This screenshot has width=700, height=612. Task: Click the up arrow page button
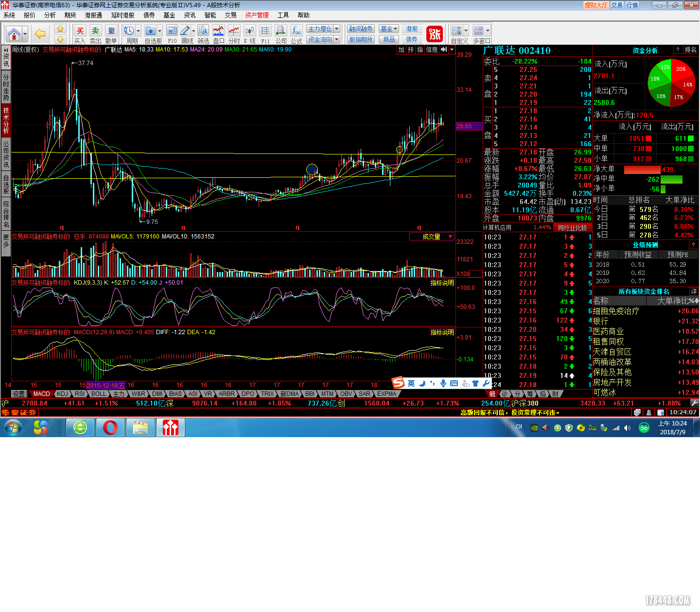pos(60,29)
